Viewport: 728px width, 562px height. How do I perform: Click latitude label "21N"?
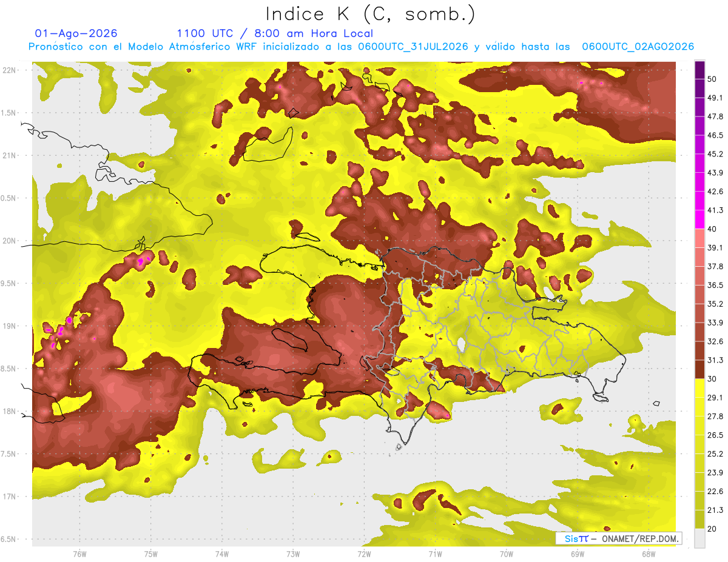[x=9, y=156]
